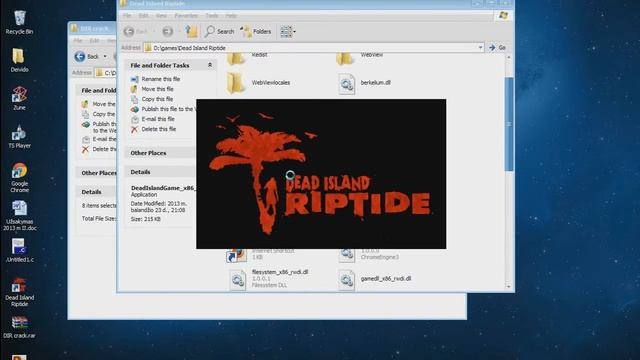Click the Go button beside Address bar
640x360 pixels.
coord(497,48)
